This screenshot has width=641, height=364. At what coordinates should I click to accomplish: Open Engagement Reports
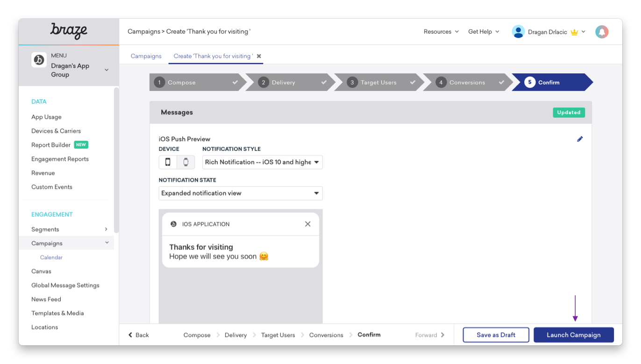click(60, 159)
